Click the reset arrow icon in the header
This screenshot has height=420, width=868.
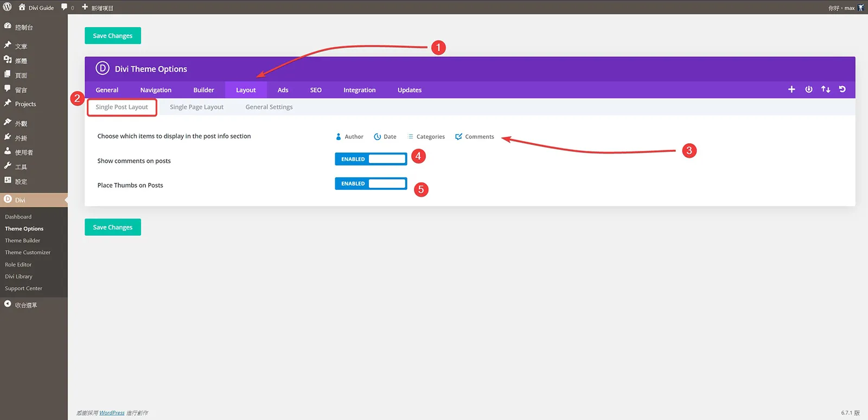843,90
